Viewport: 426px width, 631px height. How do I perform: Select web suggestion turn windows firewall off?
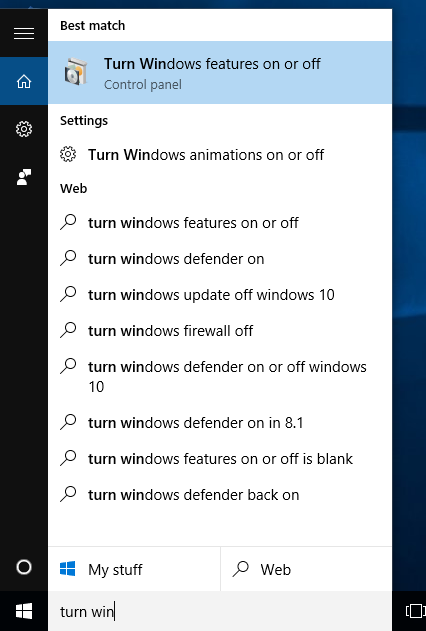(220, 331)
